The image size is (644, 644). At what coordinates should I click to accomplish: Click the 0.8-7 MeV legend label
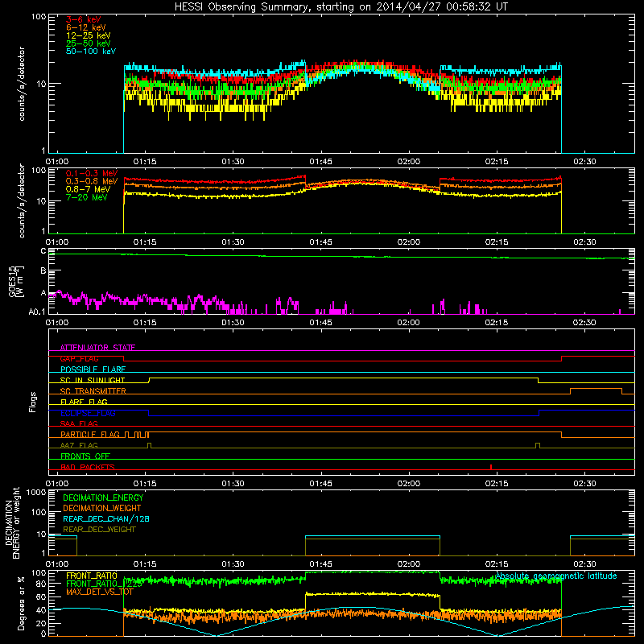pyautogui.click(x=88, y=189)
